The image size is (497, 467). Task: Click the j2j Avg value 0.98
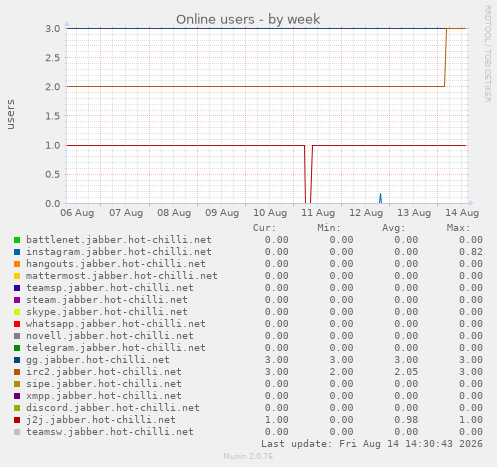coord(406,420)
